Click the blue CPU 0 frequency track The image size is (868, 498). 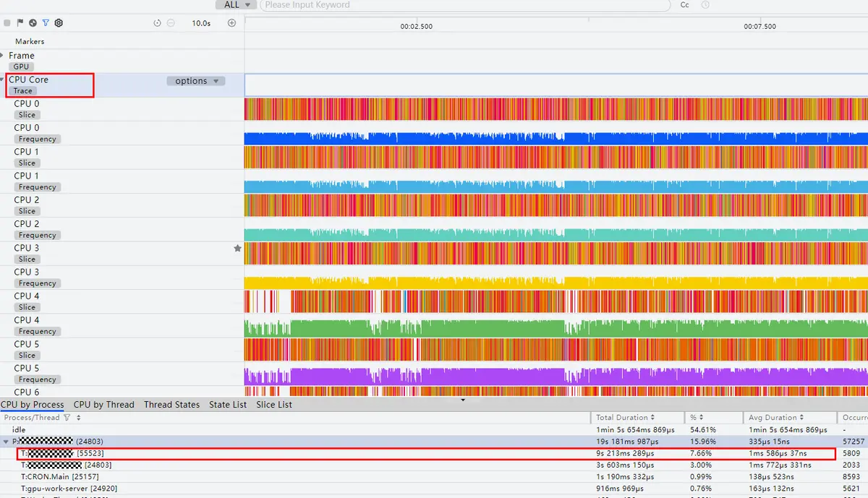[x=556, y=137]
